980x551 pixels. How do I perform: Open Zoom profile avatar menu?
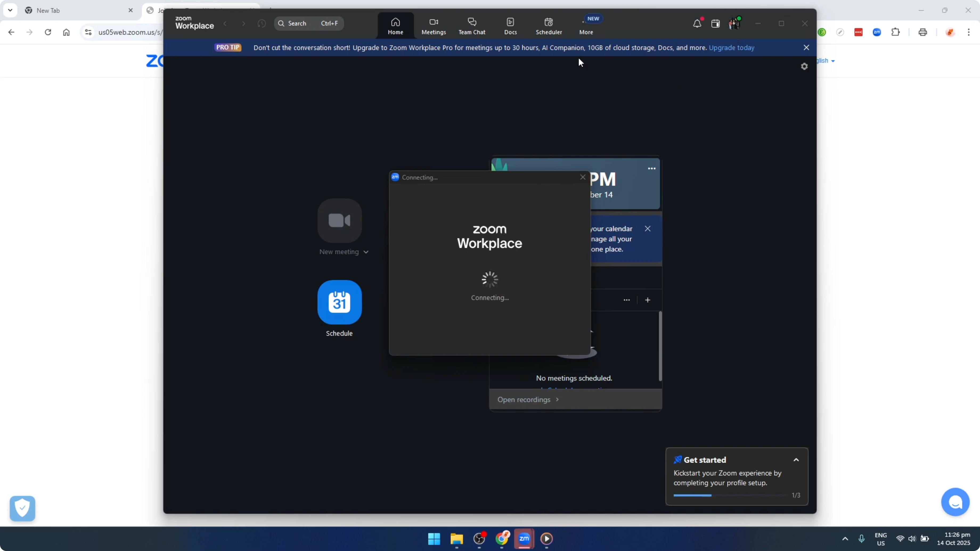pos(735,23)
